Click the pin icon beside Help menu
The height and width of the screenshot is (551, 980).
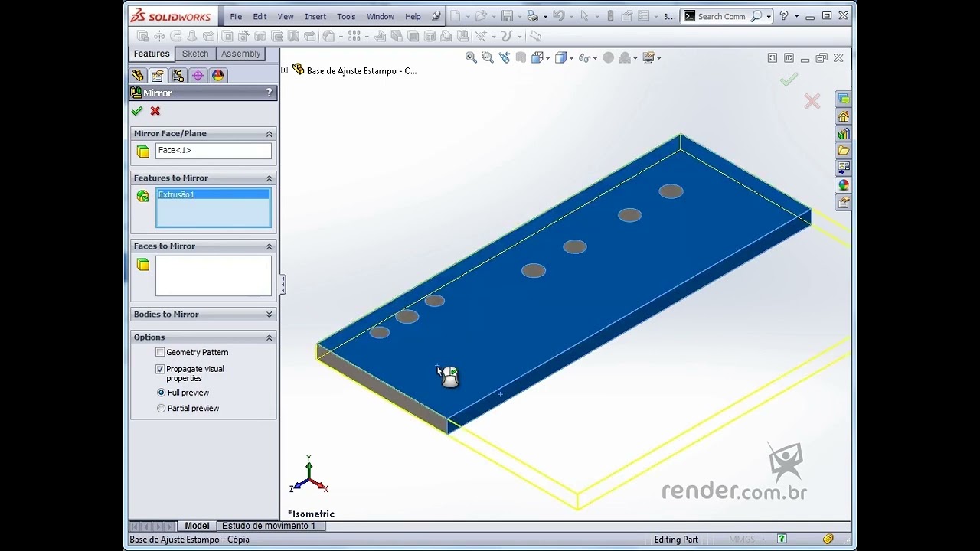coord(436,16)
